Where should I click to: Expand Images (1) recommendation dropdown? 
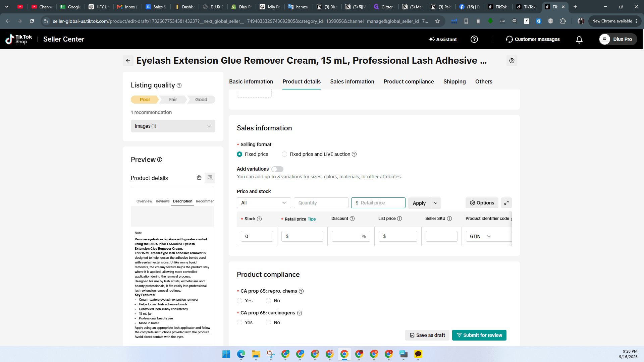pyautogui.click(x=173, y=126)
